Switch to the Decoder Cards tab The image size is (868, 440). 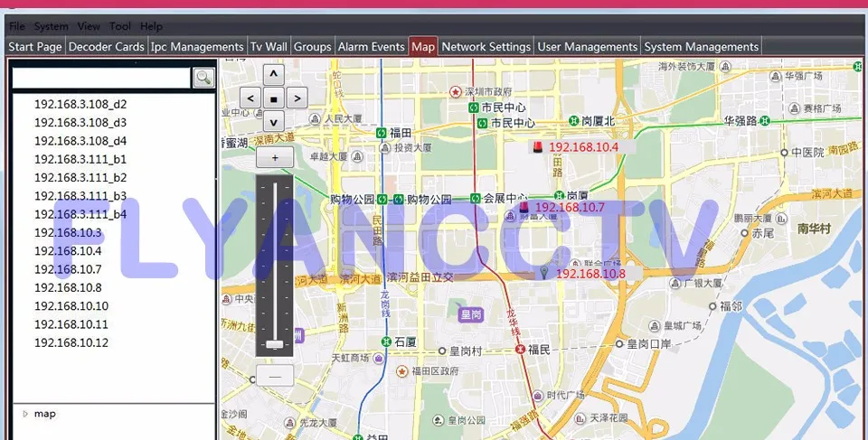(x=107, y=46)
